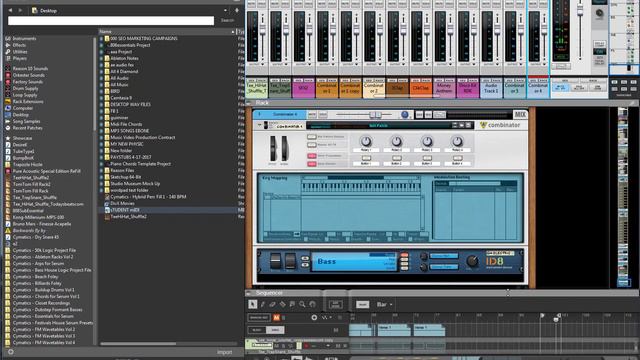Screen dimensions: 640x360
Task: Toggle Show Devices on Combinator
Action: pyautogui.click(x=312, y=164)
